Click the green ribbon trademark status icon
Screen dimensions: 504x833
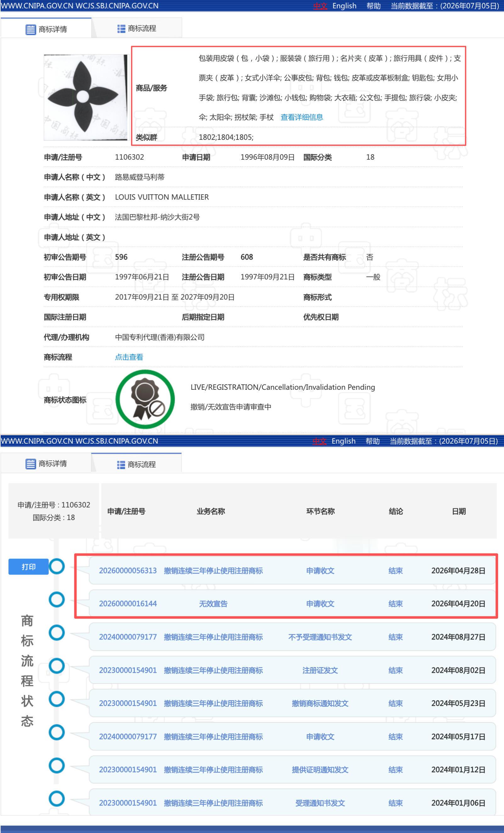point(145,399)
